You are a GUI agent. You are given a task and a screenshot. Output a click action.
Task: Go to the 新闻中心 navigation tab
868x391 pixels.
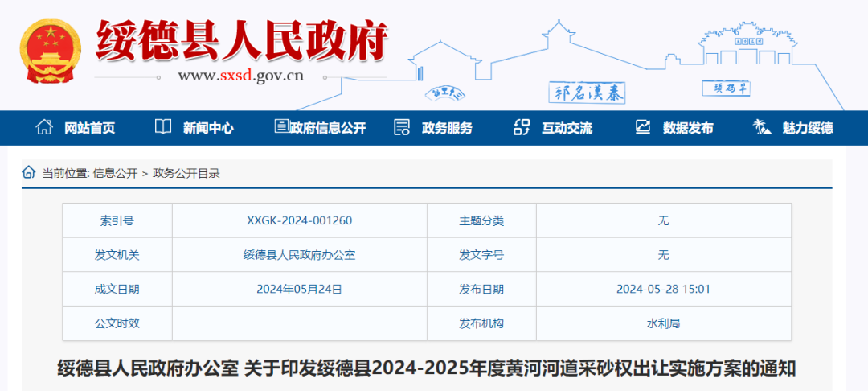pyautogui.click(x=208, y=128)
